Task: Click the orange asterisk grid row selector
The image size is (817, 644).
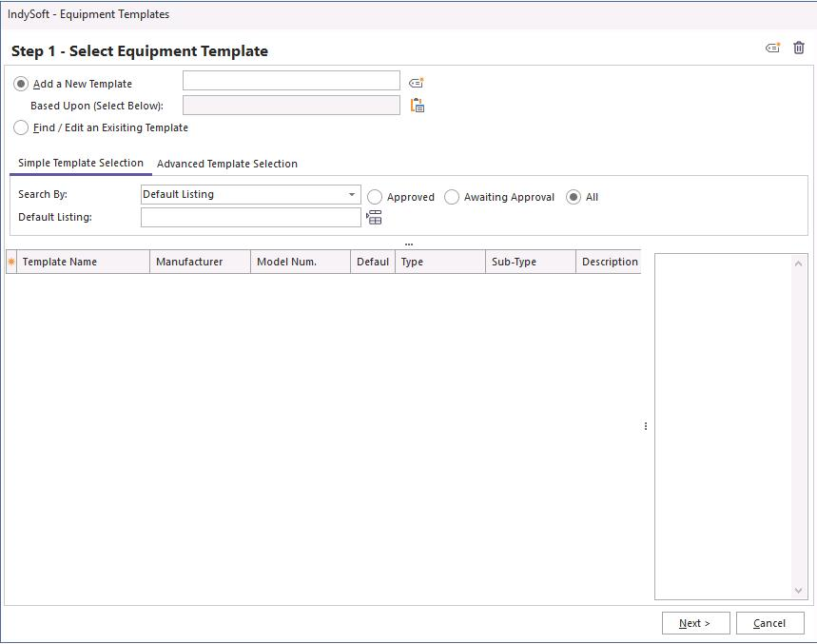Action: pos(11,262)
